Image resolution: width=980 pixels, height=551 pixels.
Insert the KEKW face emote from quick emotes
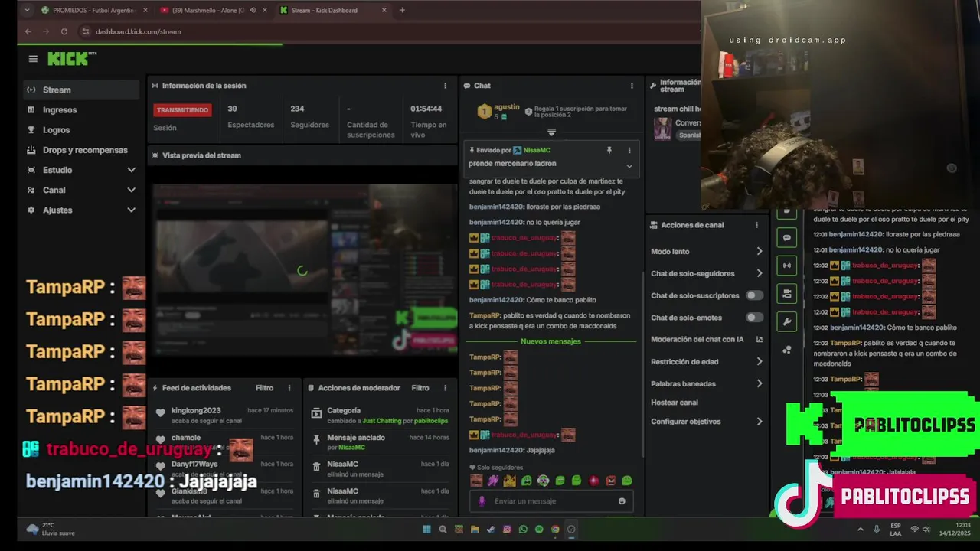(x=476, y=481)
